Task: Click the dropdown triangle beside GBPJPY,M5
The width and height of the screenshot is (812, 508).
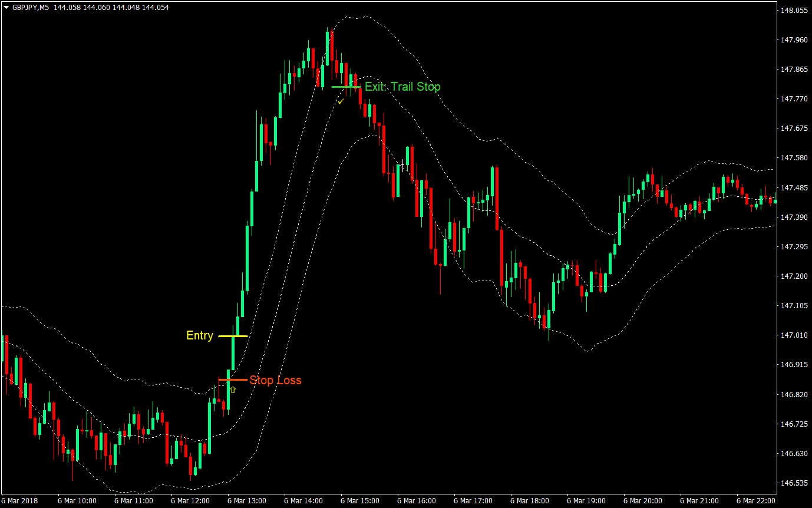Action: pos(6,8)
